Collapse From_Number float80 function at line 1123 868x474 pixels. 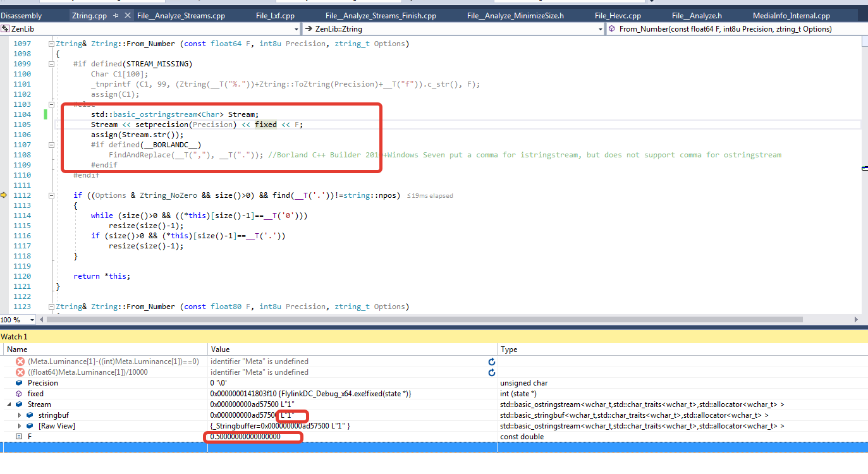[x=51, y=307]
